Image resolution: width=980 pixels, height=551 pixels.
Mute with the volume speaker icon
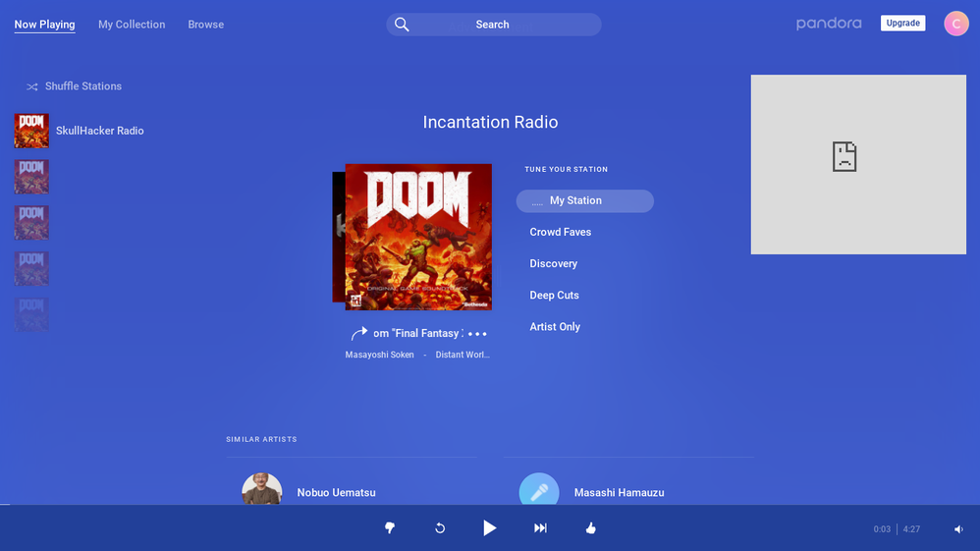(x=958, y=529)
